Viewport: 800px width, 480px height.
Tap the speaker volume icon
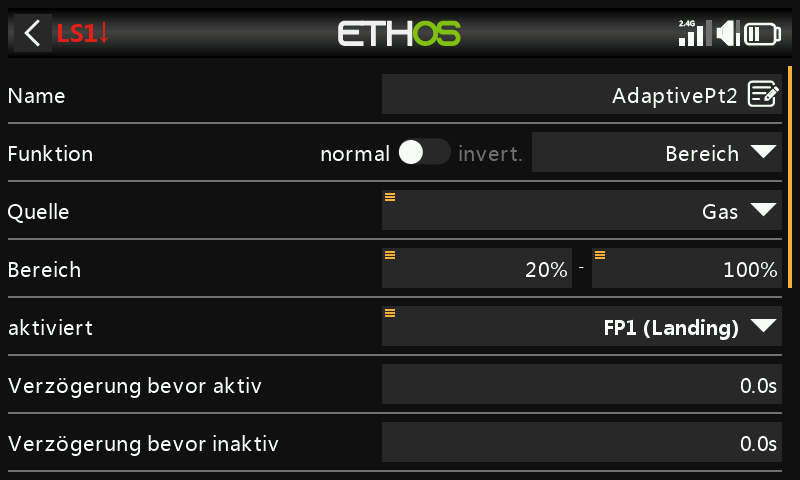tap(729, 33)
